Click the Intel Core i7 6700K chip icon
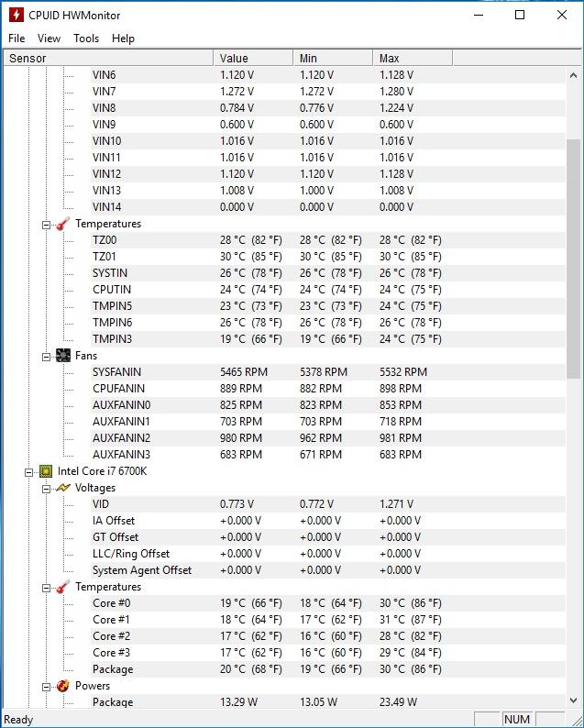 46,471
